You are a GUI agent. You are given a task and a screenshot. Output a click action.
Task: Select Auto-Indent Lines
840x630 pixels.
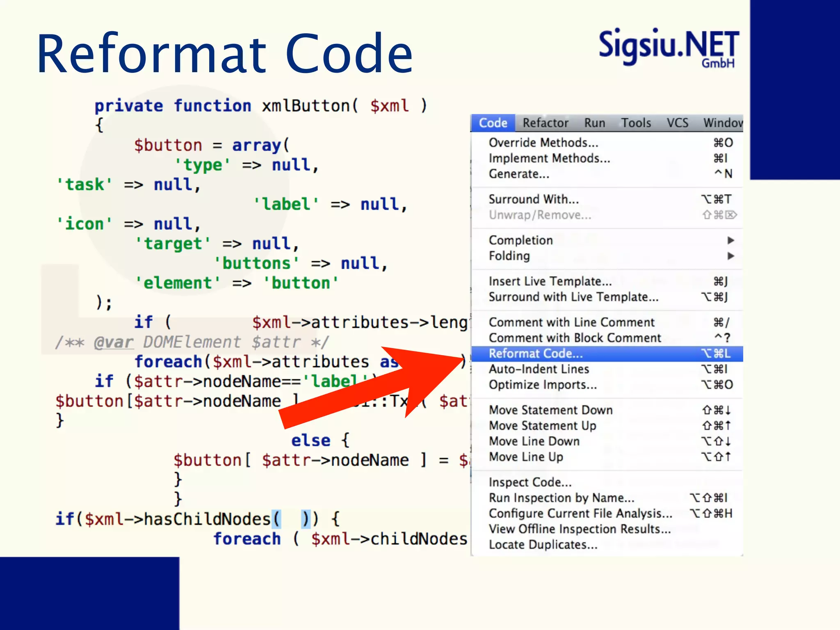(x=607, y=369)
